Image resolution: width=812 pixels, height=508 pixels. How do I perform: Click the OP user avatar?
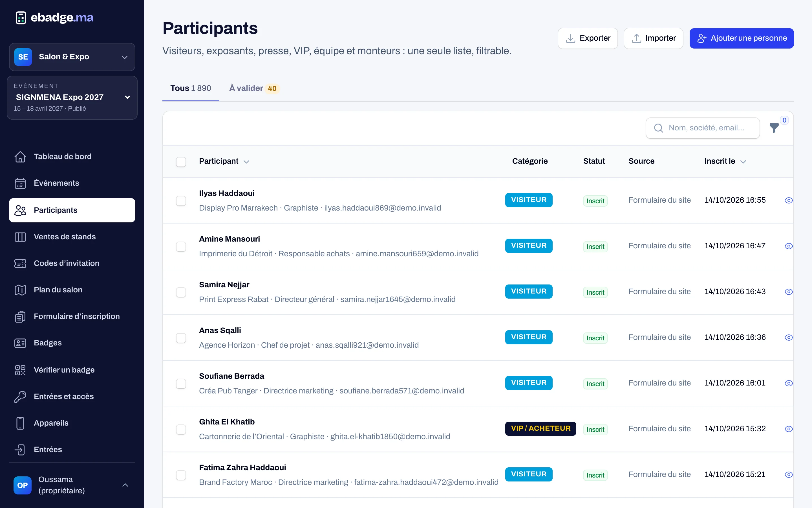(23, 485)
